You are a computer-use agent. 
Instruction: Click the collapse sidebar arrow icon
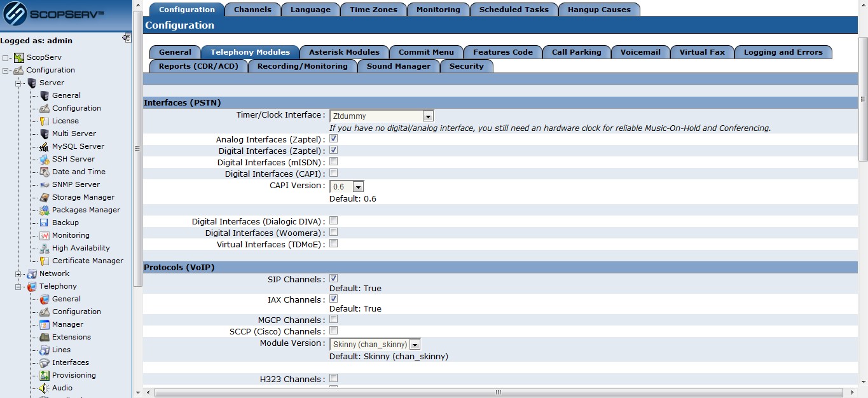pos(126,38)
